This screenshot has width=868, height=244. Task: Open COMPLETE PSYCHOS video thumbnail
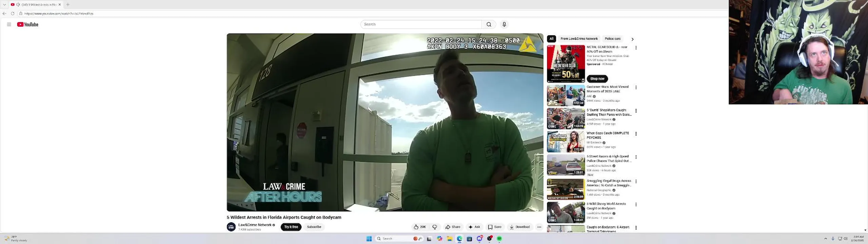click(566, 142)
